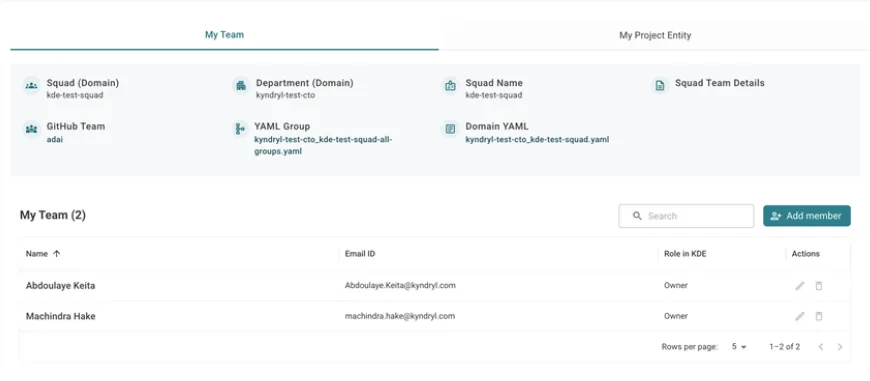Edit Abdoulaye Keita with the pencil icon
This screenshot has width=870, height=381.
click(x=800, y=286)
